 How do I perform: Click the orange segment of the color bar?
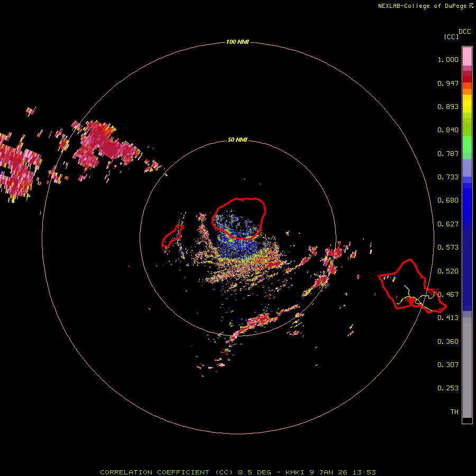(467, 91)
